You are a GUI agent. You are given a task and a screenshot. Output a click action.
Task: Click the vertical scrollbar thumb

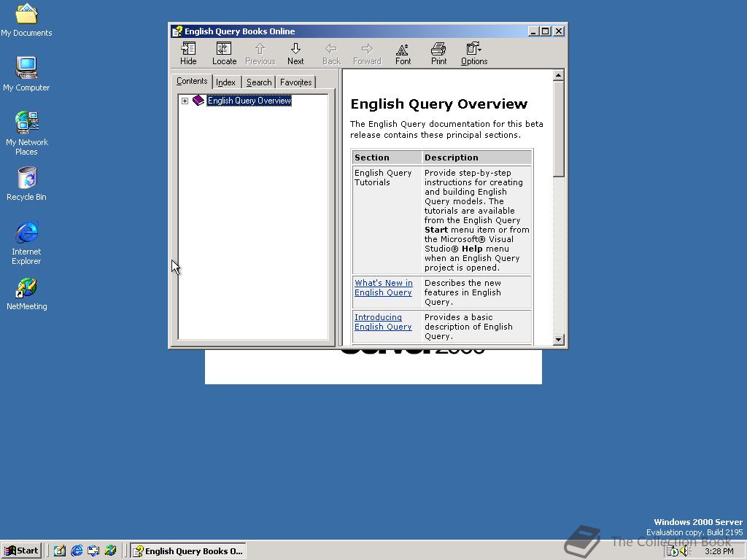point(558,128)
